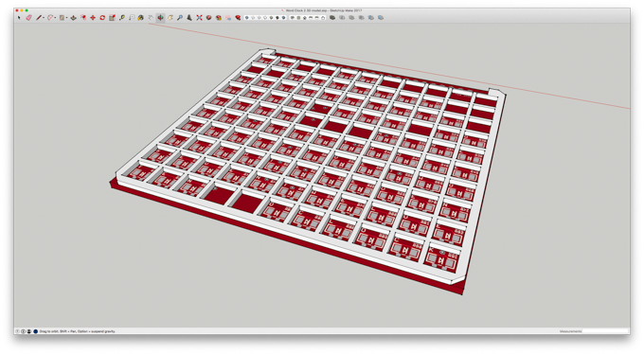This screenshot has width=644, height=354.
Task: Pick the Select arrow tool
Action: click(x=19, y=18)
